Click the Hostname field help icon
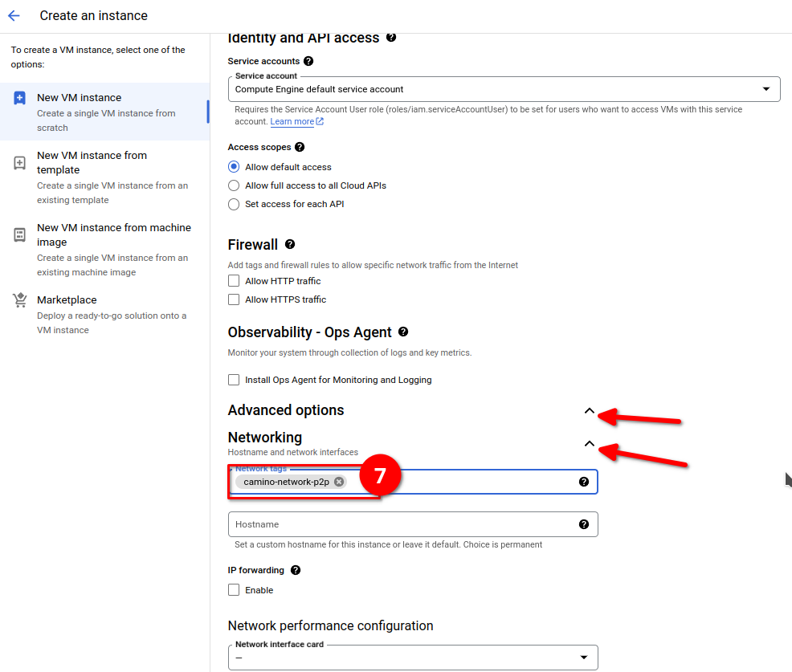Image resolution: width=792 pixels, height=672 pixels. 584,524
